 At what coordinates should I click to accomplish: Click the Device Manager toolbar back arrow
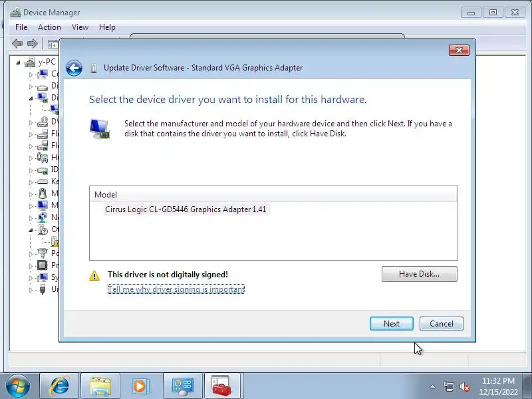tap(17, 43)
